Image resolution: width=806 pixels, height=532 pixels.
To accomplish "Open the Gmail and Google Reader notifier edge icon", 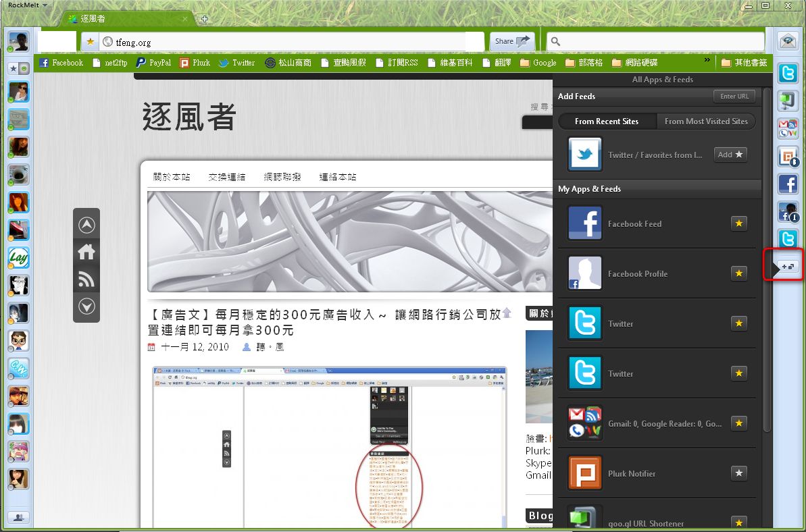I will tap(788, 129).
